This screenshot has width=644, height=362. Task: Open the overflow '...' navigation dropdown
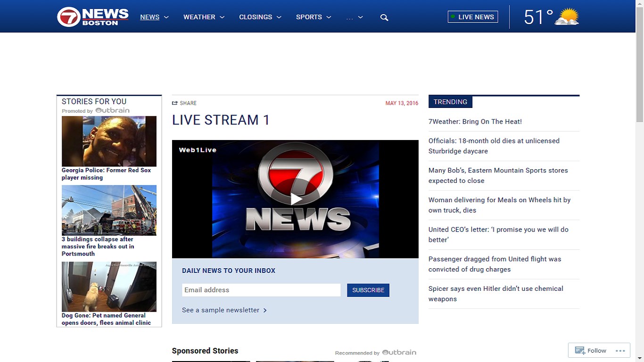click(x=354, y=17)
